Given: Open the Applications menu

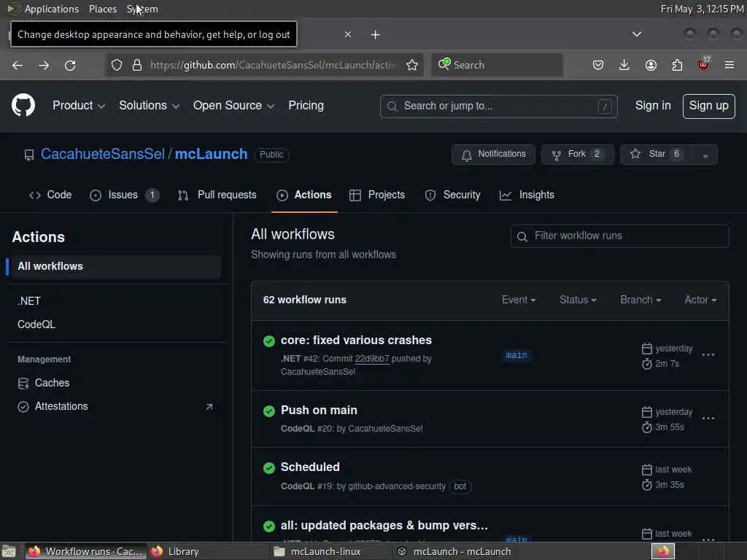Looking at the screenshot, I should (x=52, y=9).
